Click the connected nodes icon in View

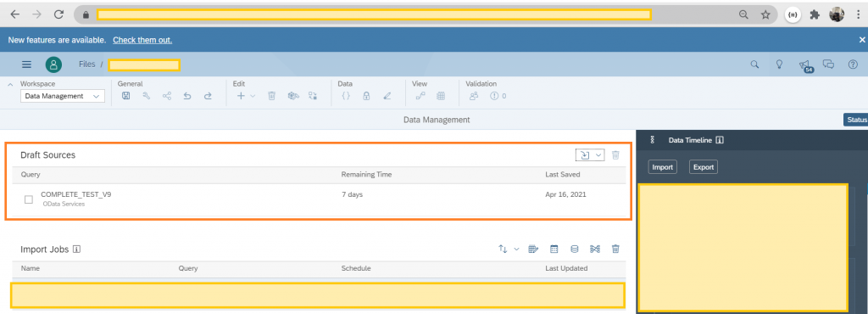[x=420, y=96]
